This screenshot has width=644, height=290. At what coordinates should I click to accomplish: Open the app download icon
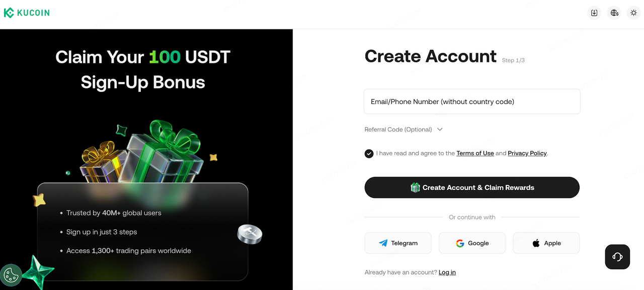(594, 13)
